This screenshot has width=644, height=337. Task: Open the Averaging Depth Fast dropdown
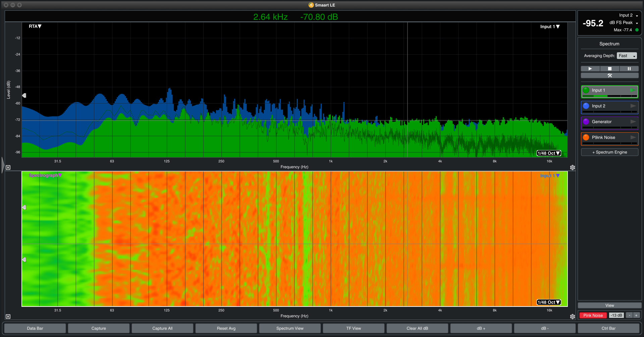(x=627, y=56)
